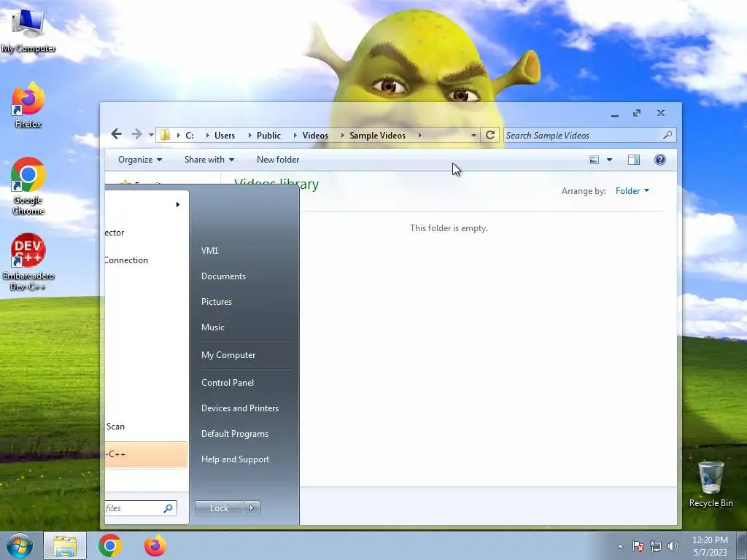Toggle the preview pane
This screenshot has height=560, width=747.
(x=634, y=160)
